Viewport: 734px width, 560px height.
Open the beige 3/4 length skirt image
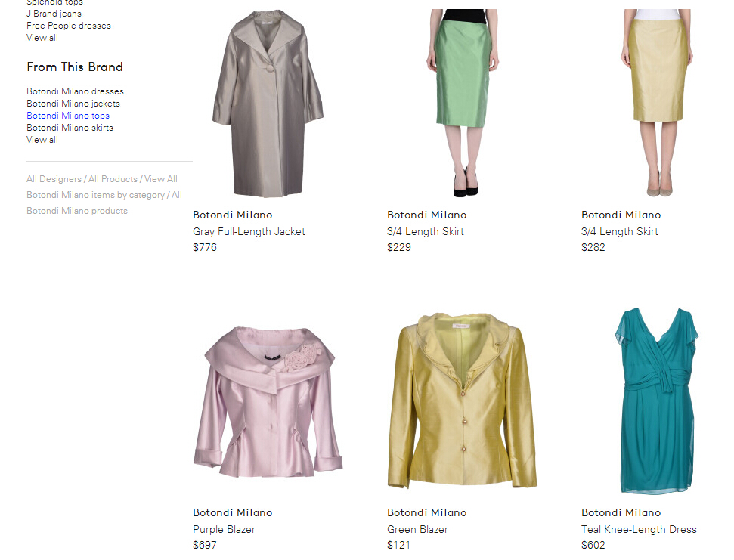[x=656, y=104]
